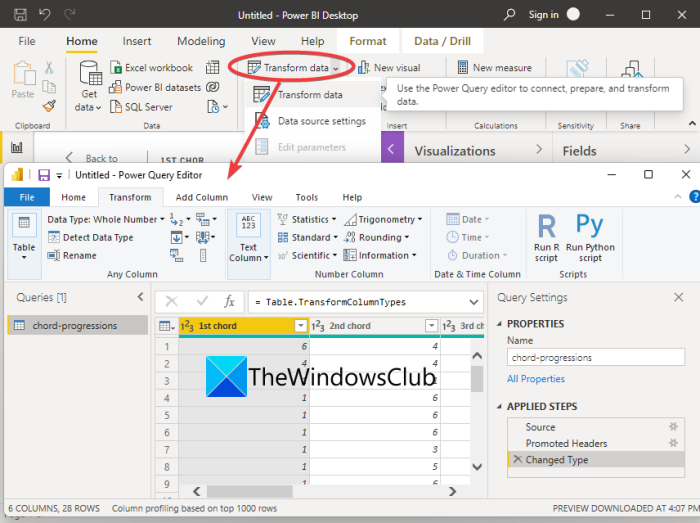Click the Cut scissors icon

coord(49,67)
